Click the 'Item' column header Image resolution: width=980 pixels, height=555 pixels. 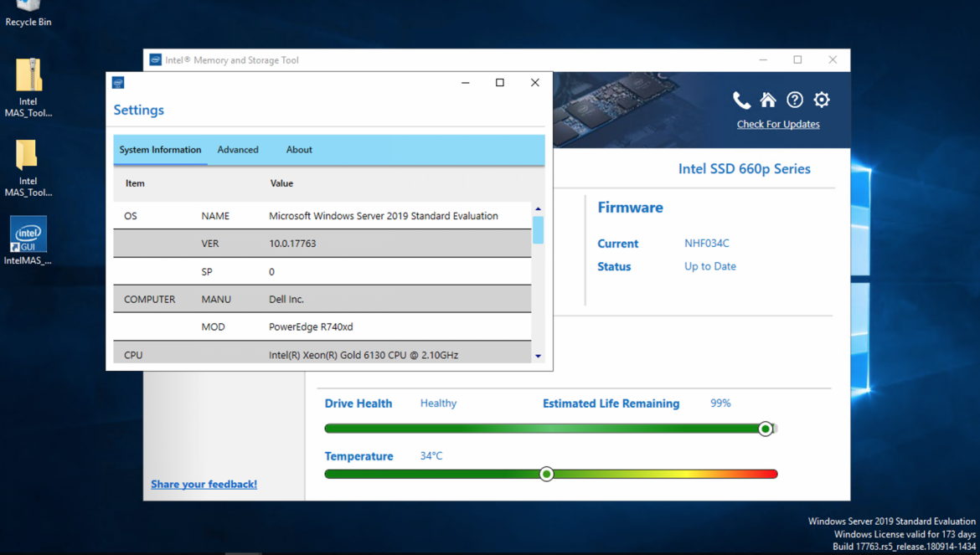coord(135,183)
